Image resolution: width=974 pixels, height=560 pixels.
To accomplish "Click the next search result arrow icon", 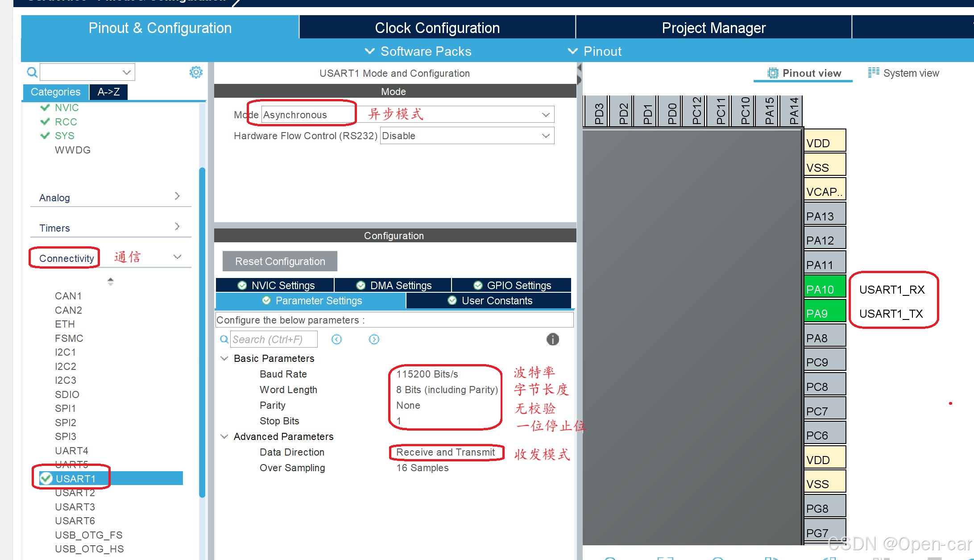I will (x=374, y=340).
